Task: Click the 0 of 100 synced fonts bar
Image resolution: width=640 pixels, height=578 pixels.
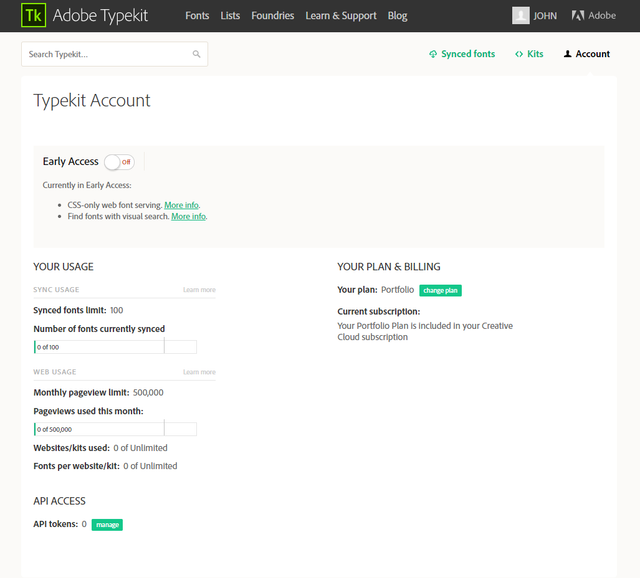Action: click(115, 347)
